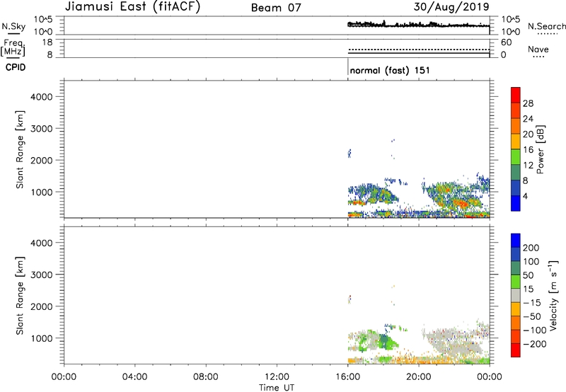Image resolution: width=566 pixels, height=392 pixels.
Task: Click the dark green velocity patch near 18:00
Action: click(x=386, y=341)
